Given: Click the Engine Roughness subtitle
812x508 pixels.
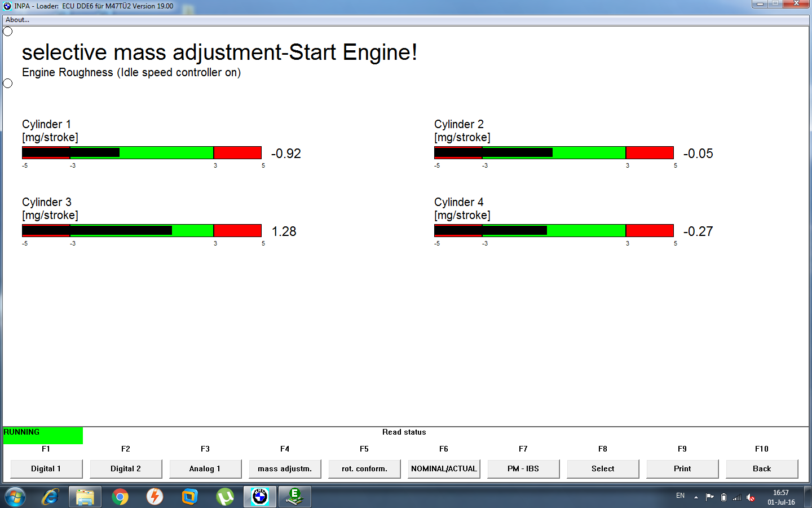Looking at the screenshot, I should pos(131,72).
